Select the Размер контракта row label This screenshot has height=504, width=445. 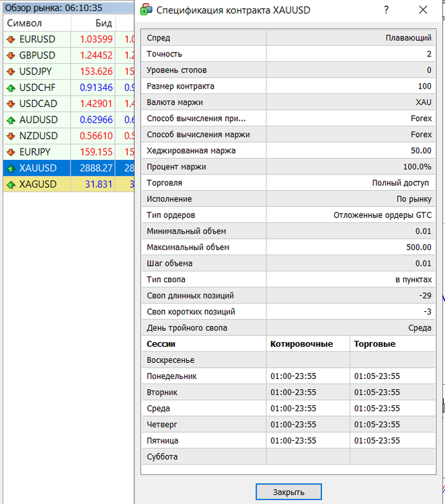[x=180, y=86]
